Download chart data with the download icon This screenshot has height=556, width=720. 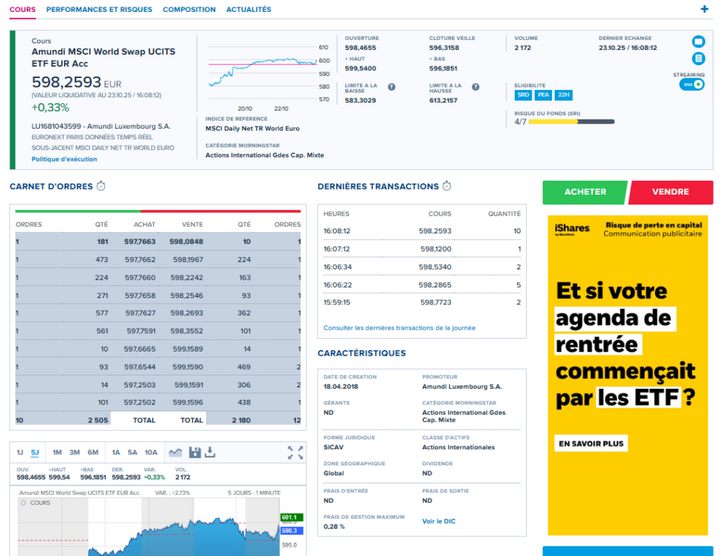pyautogui.click(x=211, y=453)
